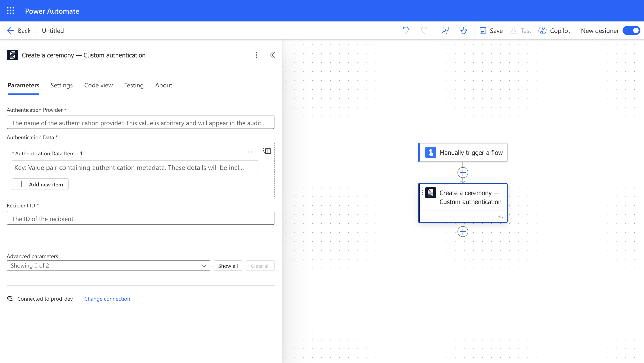
Task: Collapse the panel with double chevron
Action: 272,55
